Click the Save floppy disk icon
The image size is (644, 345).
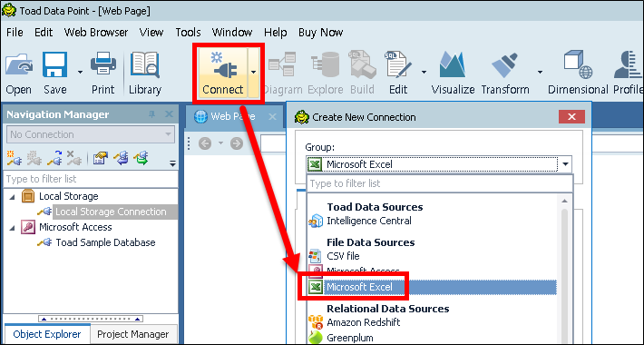(x=54, y=65)
